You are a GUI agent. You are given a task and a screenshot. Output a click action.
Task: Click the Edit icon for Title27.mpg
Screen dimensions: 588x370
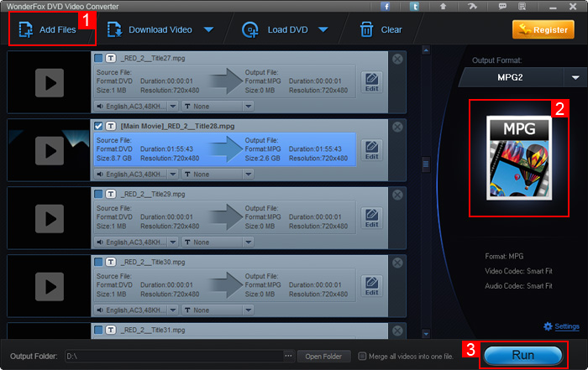coord(371,82)
